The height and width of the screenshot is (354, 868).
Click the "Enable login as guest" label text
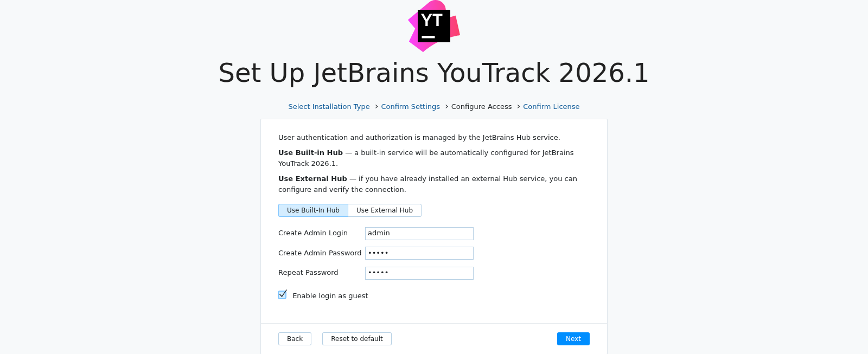pos(330,296)
